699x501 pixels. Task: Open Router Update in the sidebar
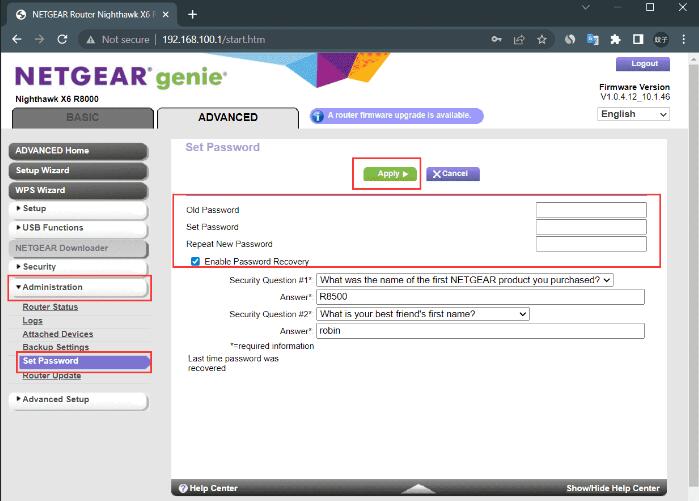pos(52,376)
